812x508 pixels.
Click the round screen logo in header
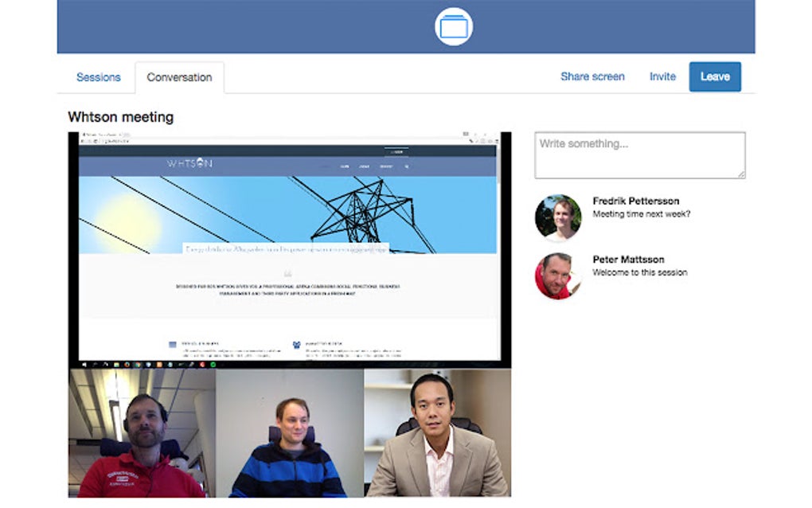point(454,26)
